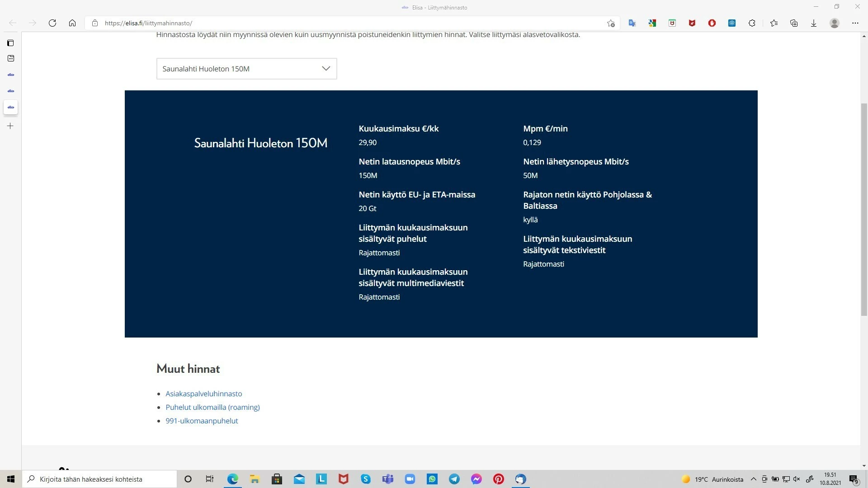
Task: Add page to favorites star icon
Action: [611, 23]
